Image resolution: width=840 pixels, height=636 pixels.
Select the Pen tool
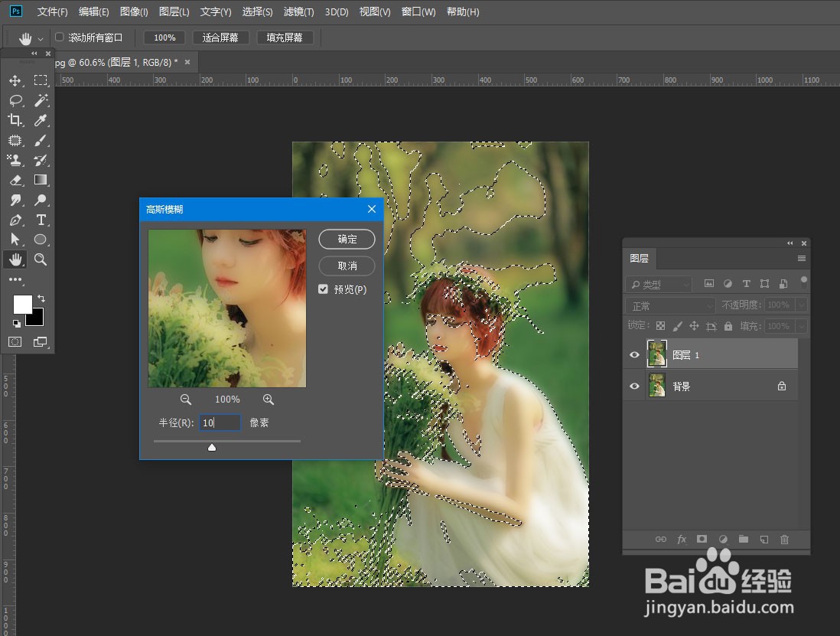pos(15,220)
